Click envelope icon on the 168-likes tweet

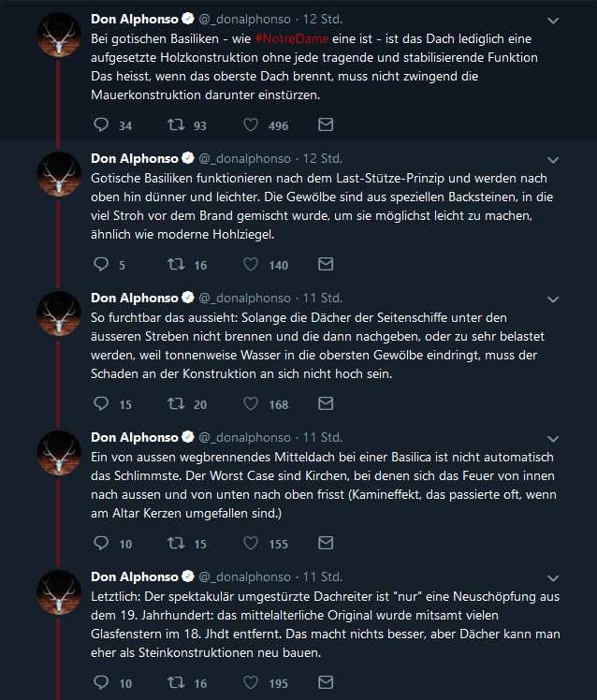coord(326,403)
